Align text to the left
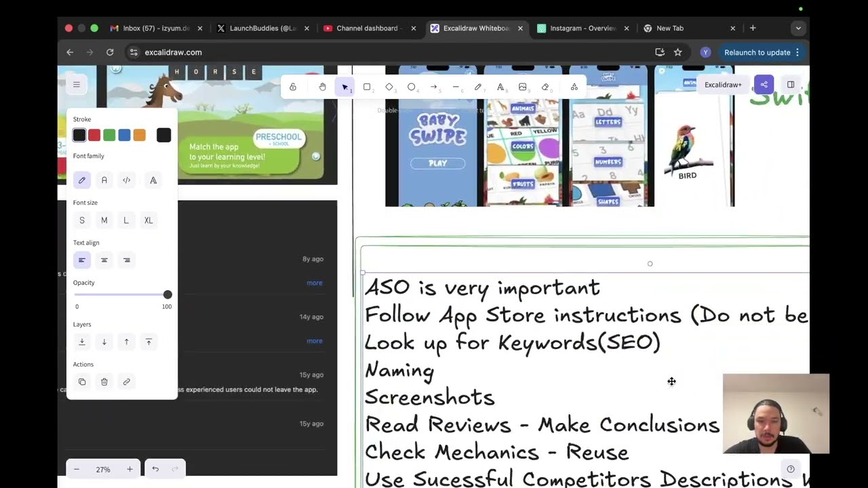Screen dimensions: 868x488 click(x=82, y=260)
